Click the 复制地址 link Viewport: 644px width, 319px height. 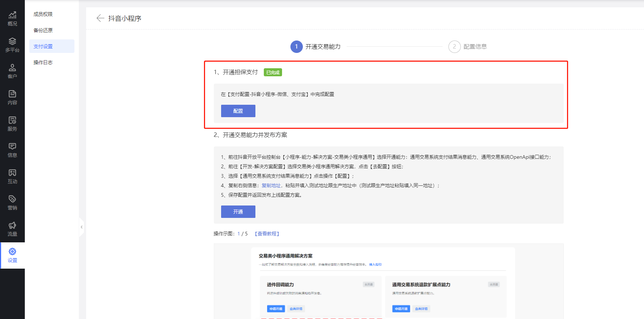[271, 185]
